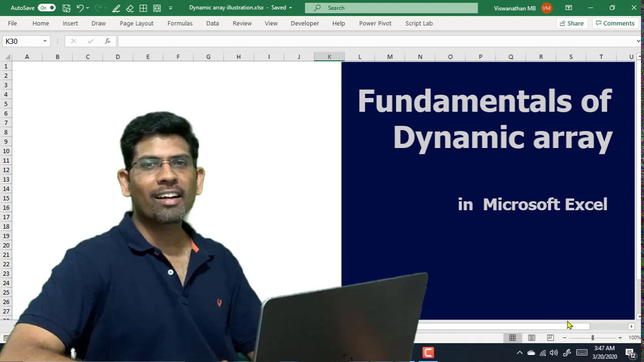644x362 pixels.
Task: Open the File menu
Action: click(x=13, y=23)
